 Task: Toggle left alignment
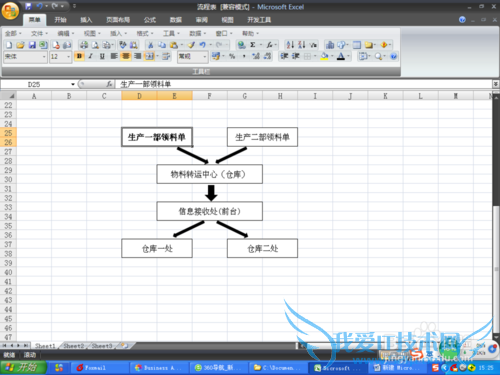114,56
